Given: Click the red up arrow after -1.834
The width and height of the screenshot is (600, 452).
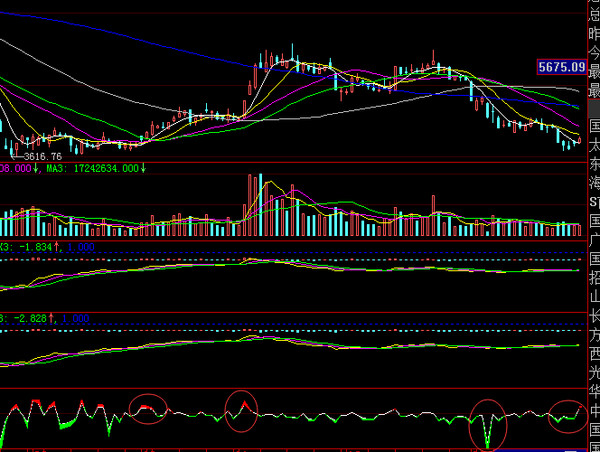Looking at the screenshot, I should pyautogui.click(x=56, y=247).
